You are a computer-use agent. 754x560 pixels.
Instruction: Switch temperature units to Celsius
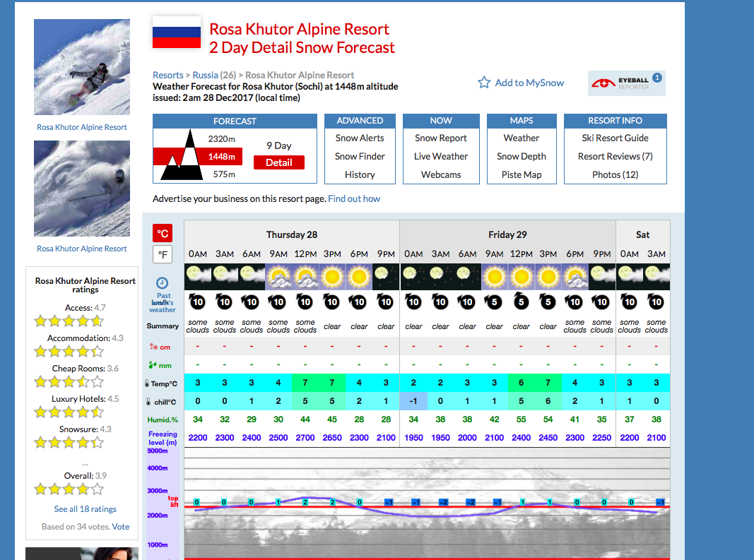pos(163,233)
